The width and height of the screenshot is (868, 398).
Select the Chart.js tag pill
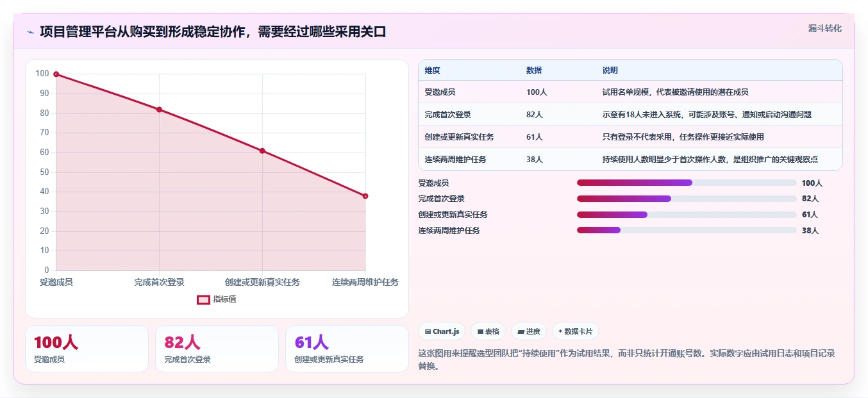pyautogui.click(x=442, y=331)
